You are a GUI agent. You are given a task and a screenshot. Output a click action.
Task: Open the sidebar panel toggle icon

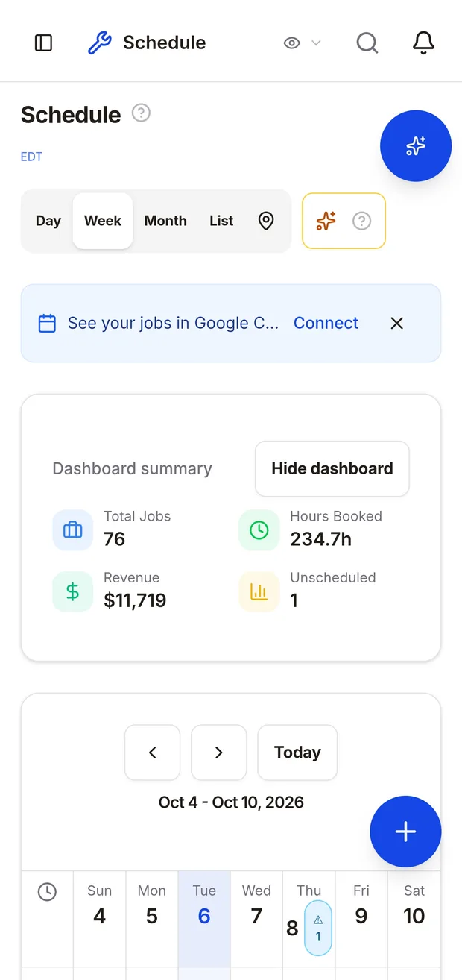click(44, 43)
